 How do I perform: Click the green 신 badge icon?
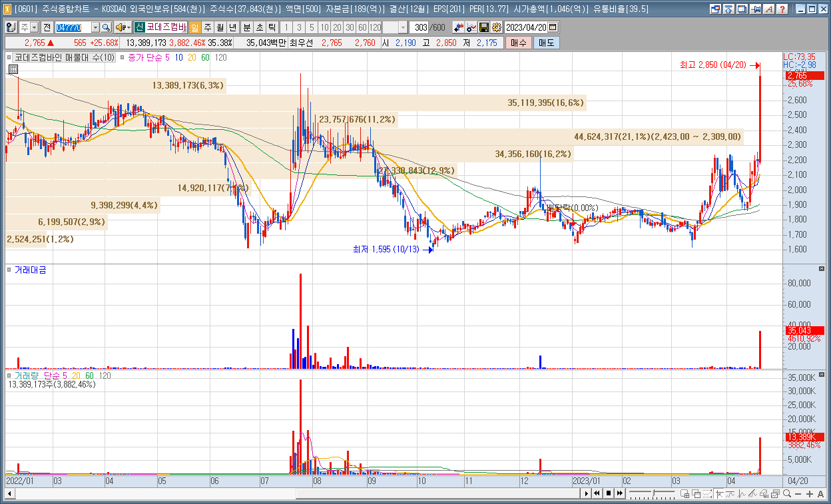139,27
